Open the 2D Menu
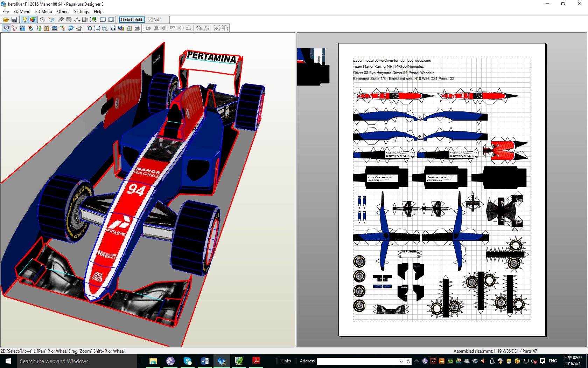 44,11
